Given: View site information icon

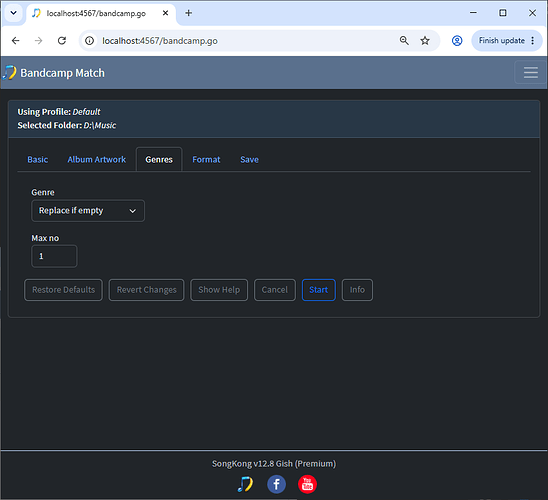Looking at the screenshot, I should click(x=89, y=41).
